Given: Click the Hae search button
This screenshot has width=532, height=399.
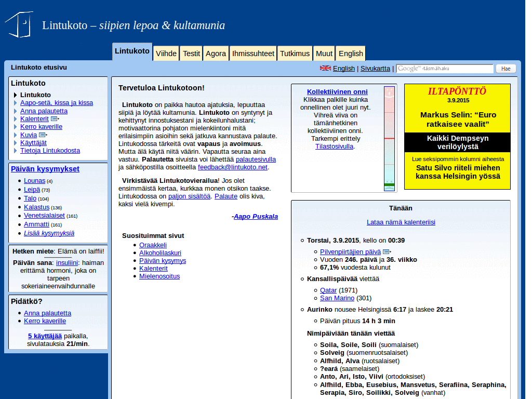Looking at the screenshot, I should click(506, 69).
